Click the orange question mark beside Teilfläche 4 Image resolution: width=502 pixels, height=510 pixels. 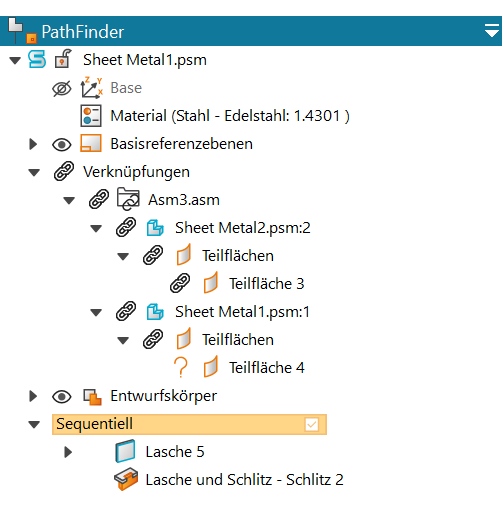(x=181, y=368)
